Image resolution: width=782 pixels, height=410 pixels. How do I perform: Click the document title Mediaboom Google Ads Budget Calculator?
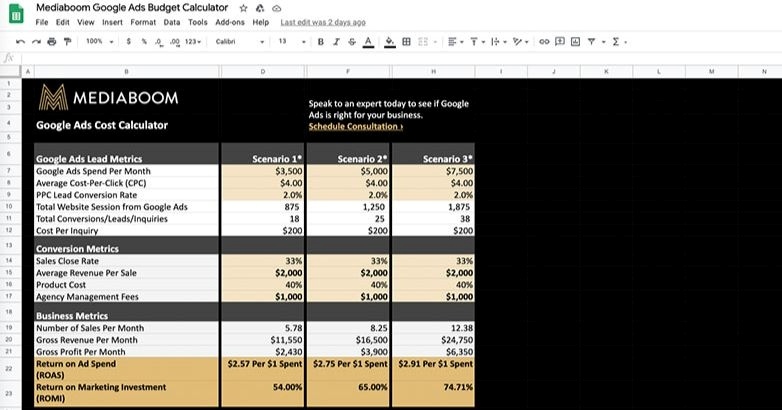(132, 8)
